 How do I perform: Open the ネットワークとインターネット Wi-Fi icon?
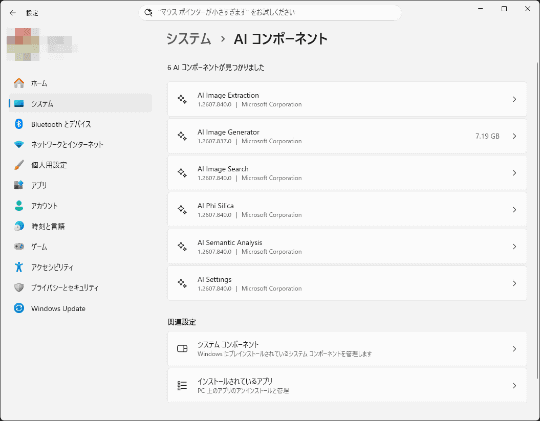pos(19,144)
